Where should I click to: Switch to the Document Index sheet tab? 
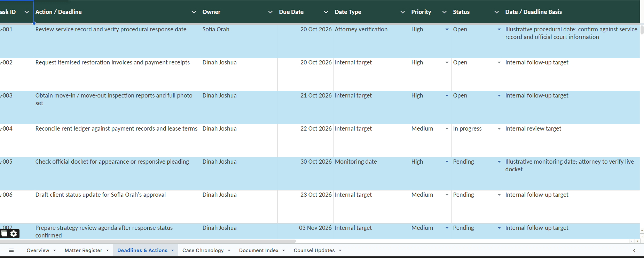click(259, 250)
